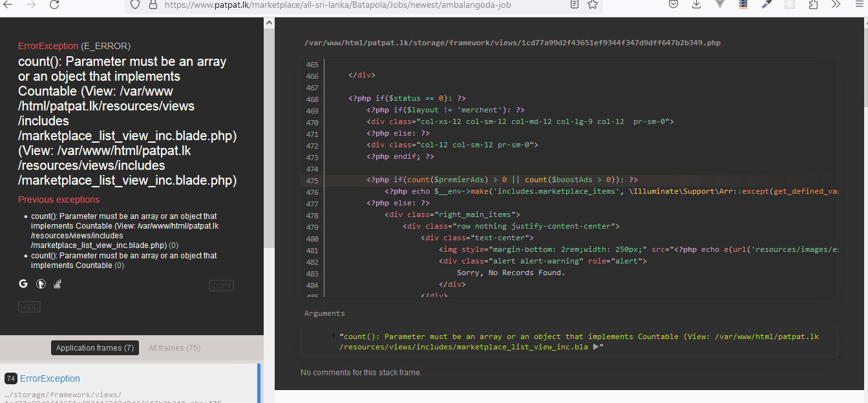Open the Extensions puzzle-piece menu
The image size is (868, 403).
(x=813, y=5)
